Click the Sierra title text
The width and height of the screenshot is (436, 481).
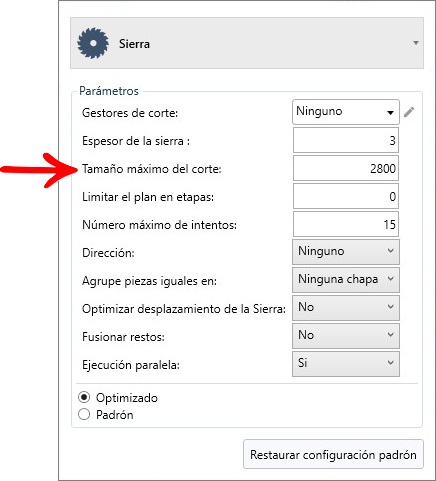134,44
